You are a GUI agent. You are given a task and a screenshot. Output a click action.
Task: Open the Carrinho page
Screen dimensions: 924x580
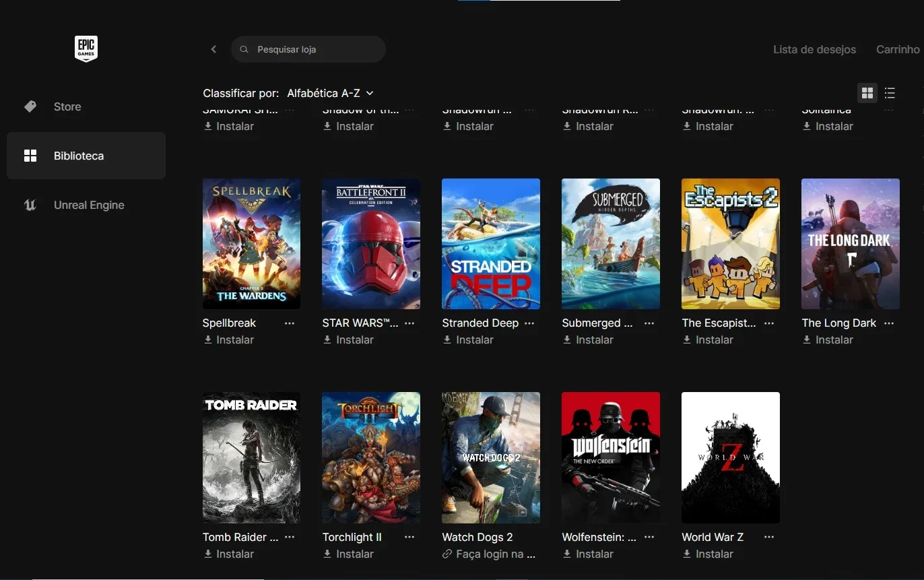pyautogui.click(x=898, y=49)
